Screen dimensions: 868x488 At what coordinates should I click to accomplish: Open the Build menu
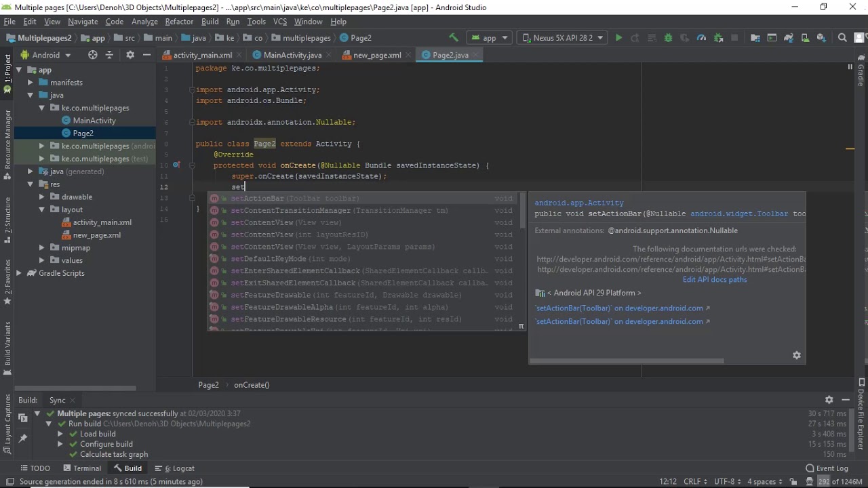(x=210, y=22)
